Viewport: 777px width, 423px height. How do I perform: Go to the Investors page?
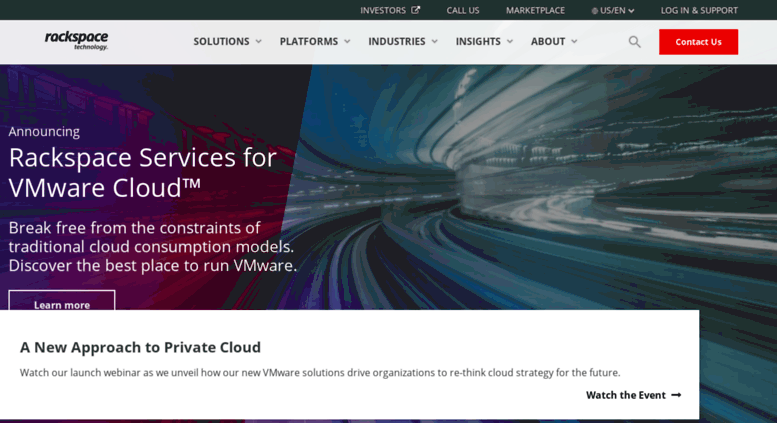tap(383, 10)
